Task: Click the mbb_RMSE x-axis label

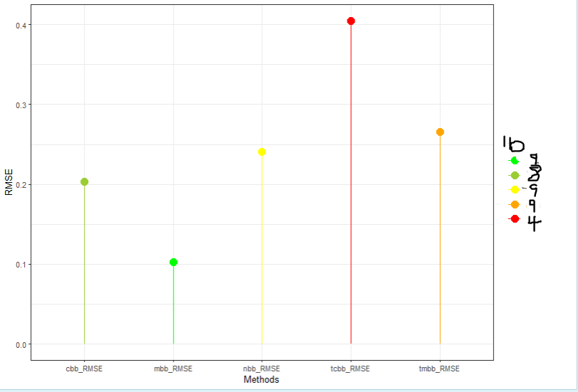Action: coord(173,369)
